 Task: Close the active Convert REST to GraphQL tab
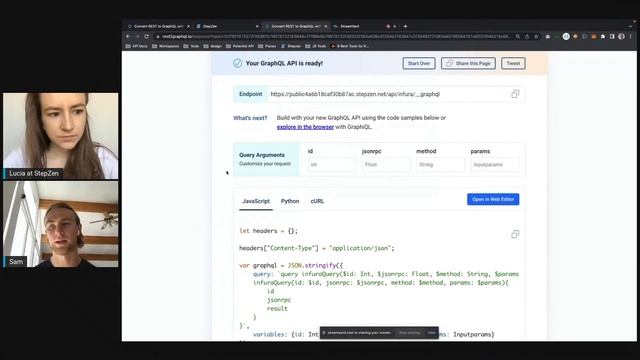(326, 26)
